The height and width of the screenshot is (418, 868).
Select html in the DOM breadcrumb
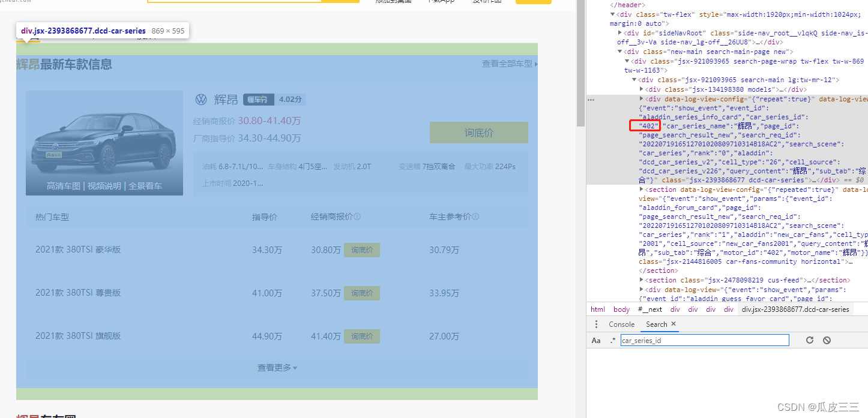(x=598, y=309)
